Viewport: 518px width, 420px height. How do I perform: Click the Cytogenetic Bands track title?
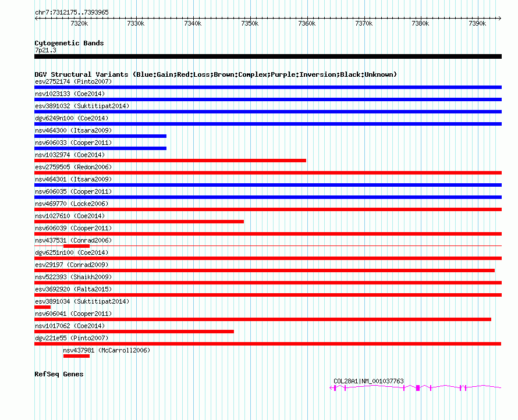click(69, 43)
